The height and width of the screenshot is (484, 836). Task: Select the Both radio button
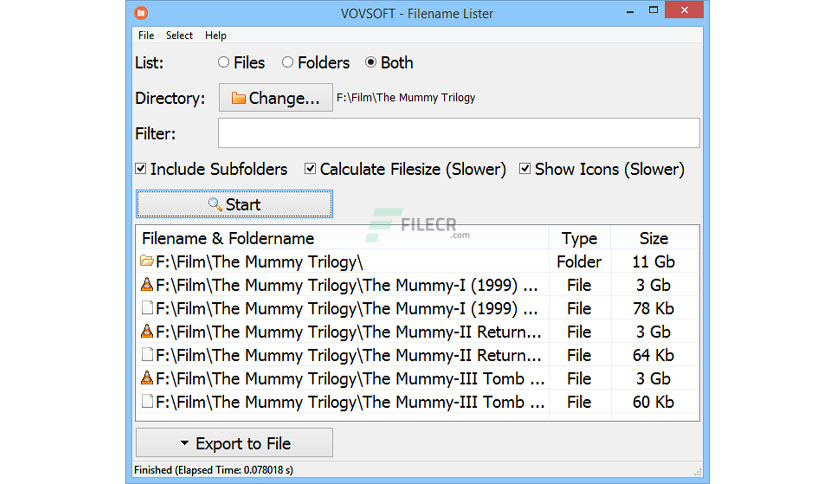click(371, 62)
